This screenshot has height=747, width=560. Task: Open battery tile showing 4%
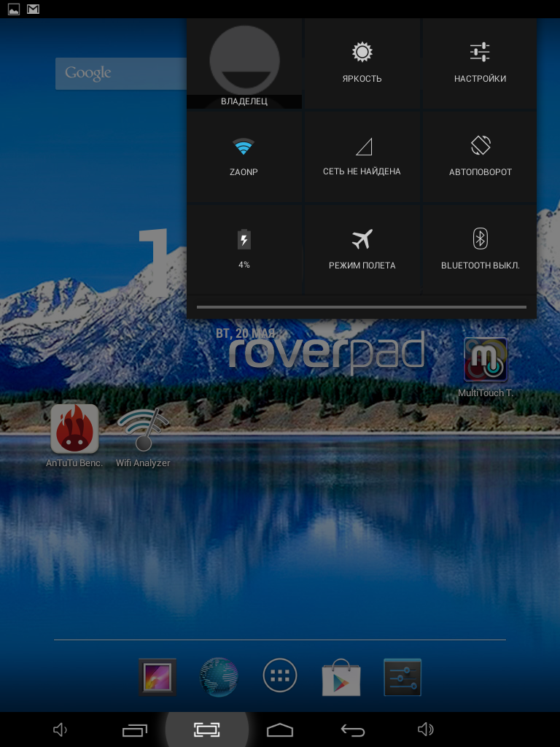coord(244,249)
